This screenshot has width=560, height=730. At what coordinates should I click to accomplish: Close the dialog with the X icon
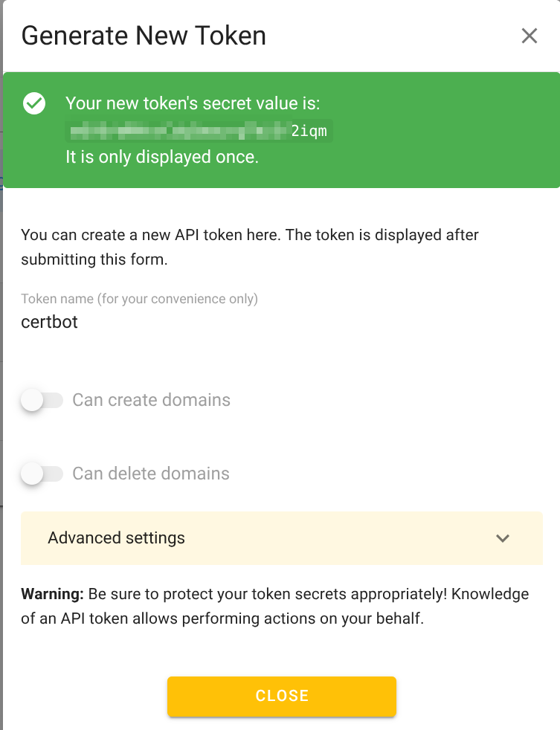pos(529,36)
